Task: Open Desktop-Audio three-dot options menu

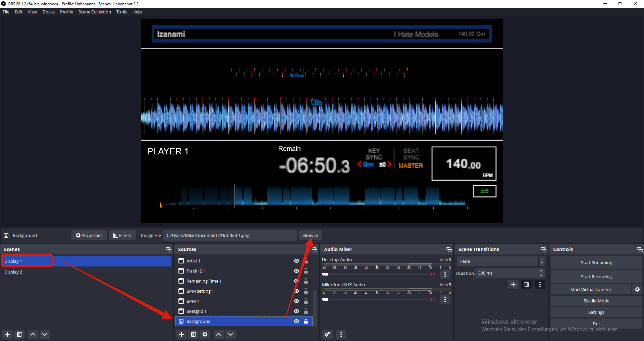Action: click(445, 274)
